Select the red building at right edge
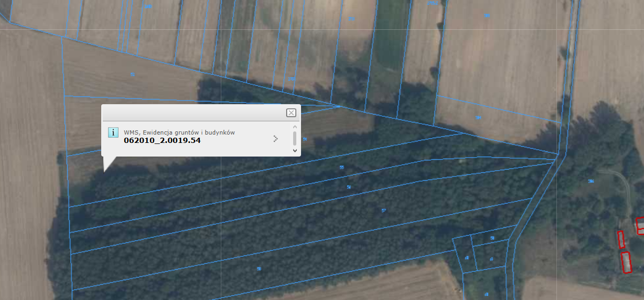This screenshot has height=300, width=644. [x=640, y=226]
